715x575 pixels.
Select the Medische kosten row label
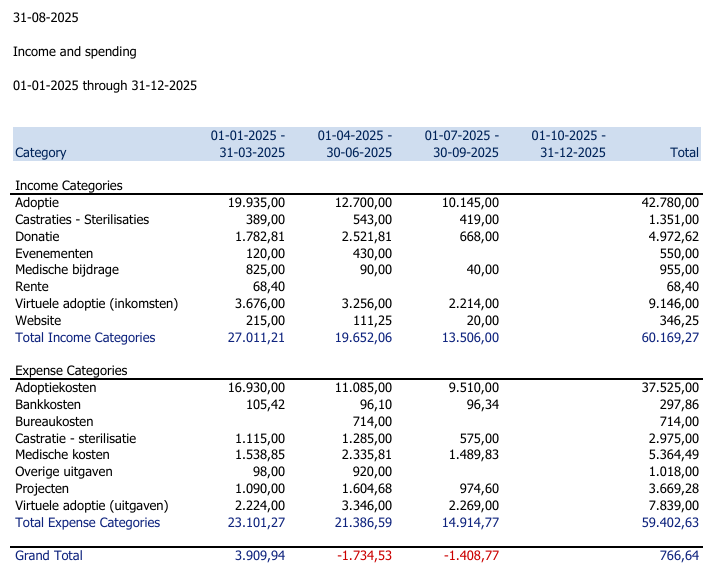[62, 455]
